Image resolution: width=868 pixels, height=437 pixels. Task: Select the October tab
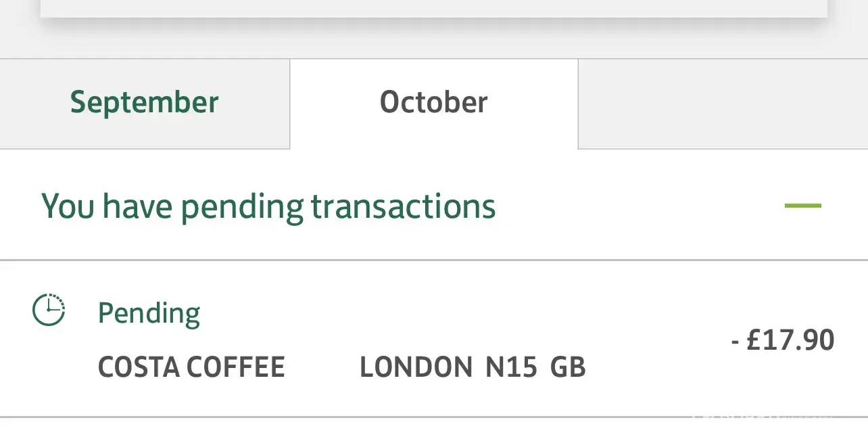(x=433, y=103)
